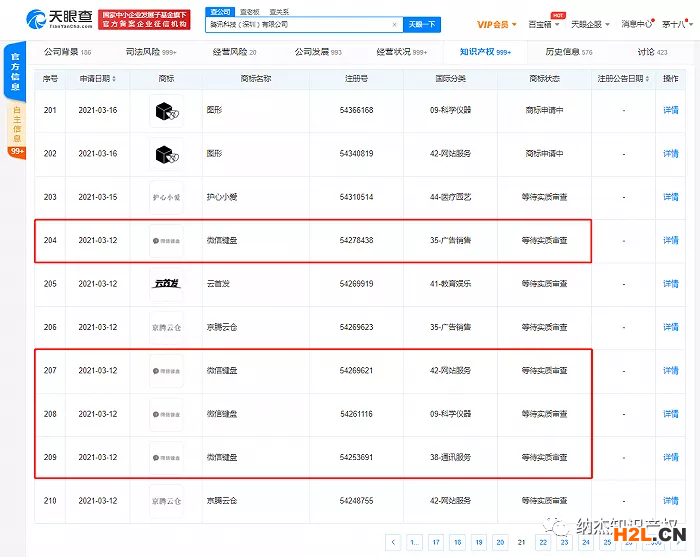
Task: Open 详情 link for row 207
Action: pyautogui.click(x=671, y=370)
